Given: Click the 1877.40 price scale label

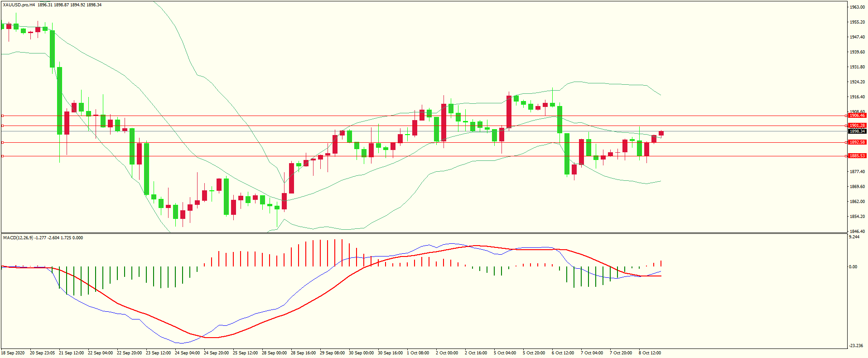Looking at the screenshot, I should point(858,172).
